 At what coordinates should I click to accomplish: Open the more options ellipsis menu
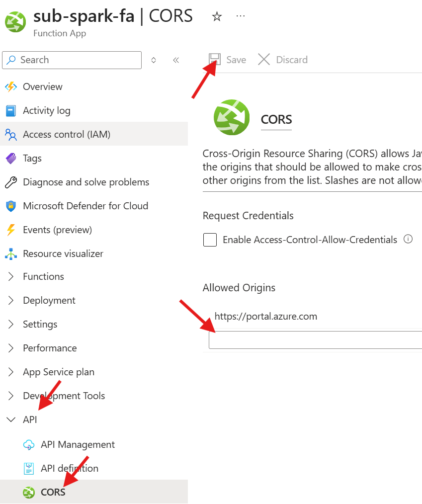coord(241,16)
